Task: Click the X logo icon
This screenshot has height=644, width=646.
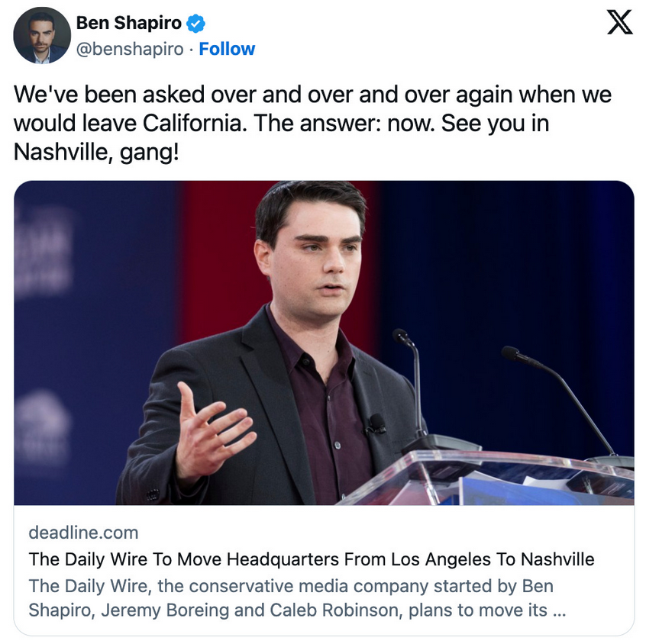Action: (619, 23)
